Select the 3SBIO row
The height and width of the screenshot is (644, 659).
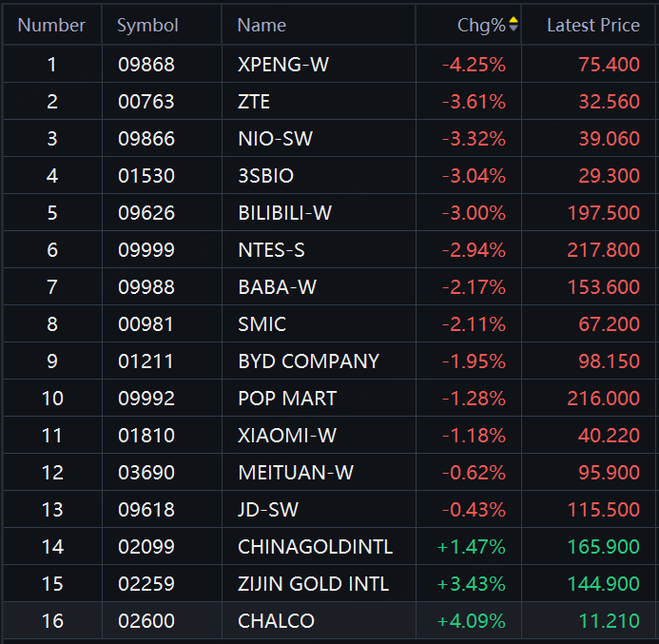[265, 176]
